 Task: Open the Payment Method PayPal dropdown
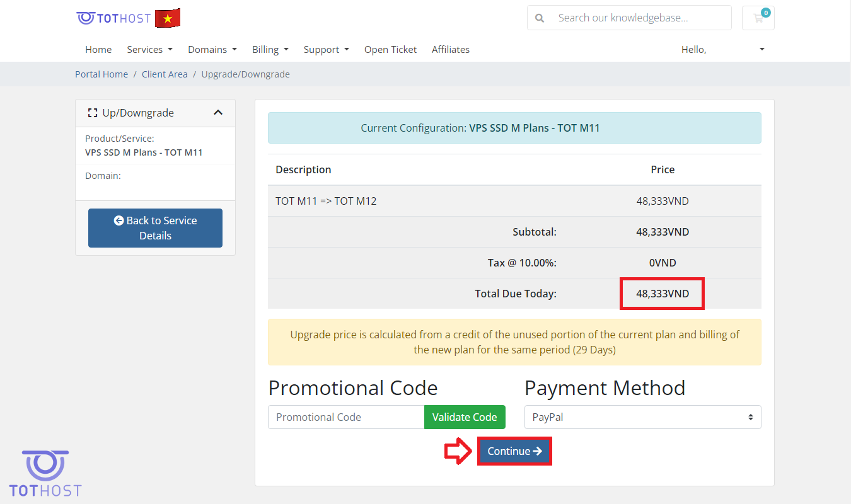[x=642, y=417]
